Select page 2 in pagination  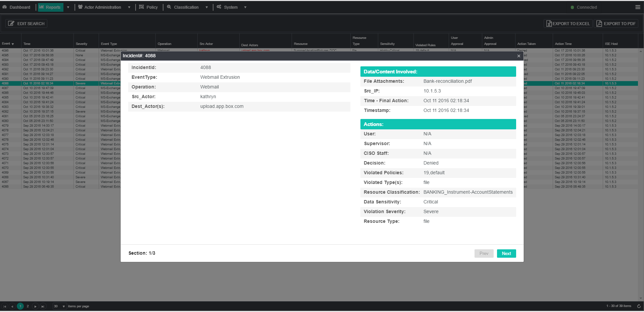pyautogui.click(x=28, y=306)
